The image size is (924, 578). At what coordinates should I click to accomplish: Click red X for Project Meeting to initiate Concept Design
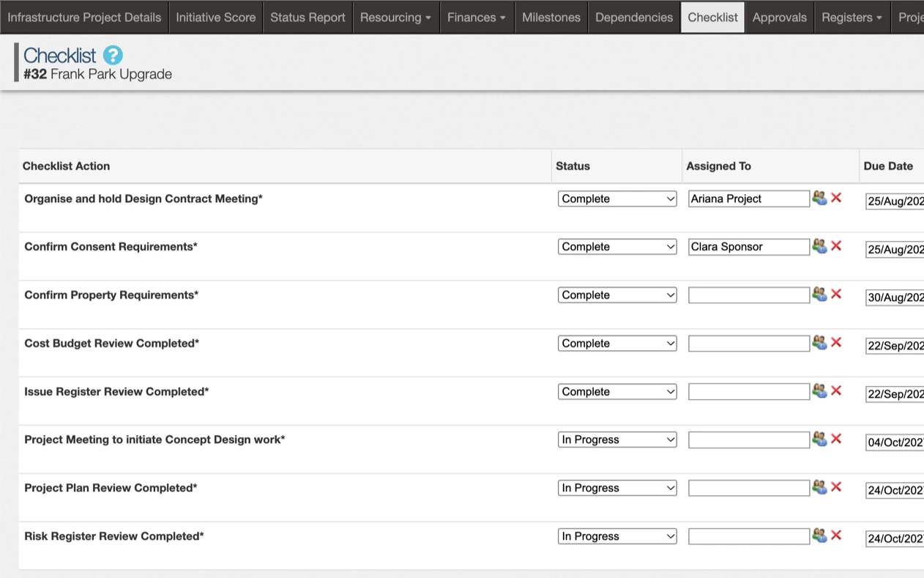836,440
